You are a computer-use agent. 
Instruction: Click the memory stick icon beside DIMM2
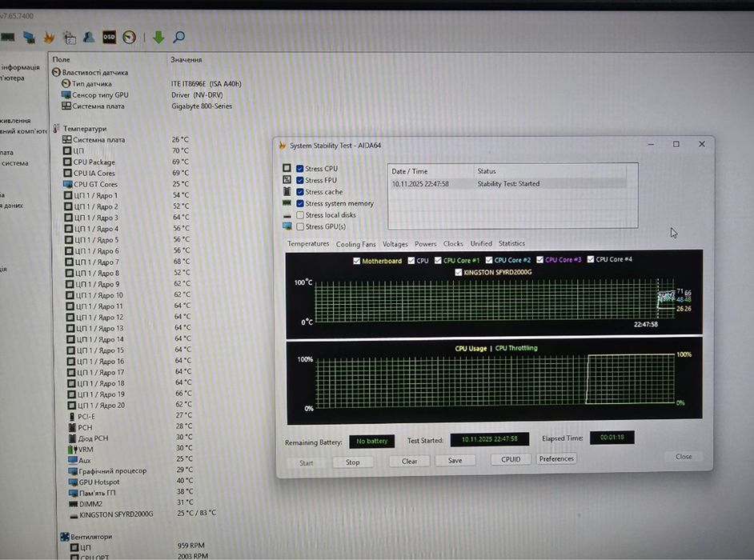(x=73, y=504)
